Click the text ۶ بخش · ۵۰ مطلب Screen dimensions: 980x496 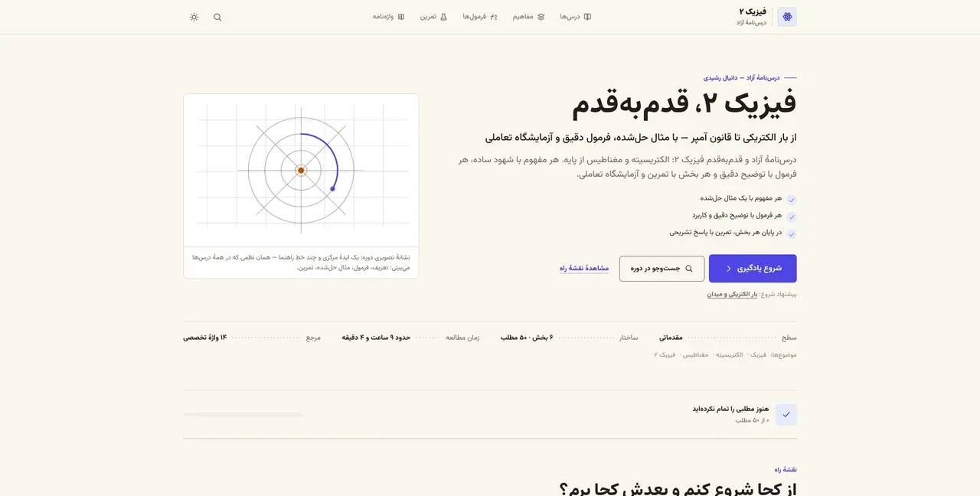[x=527, y=338]
